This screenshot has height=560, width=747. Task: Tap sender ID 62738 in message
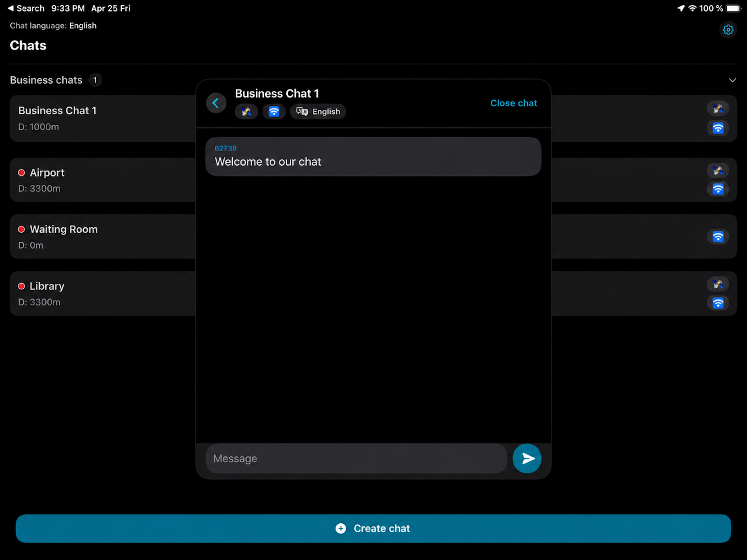click(226, 148)
